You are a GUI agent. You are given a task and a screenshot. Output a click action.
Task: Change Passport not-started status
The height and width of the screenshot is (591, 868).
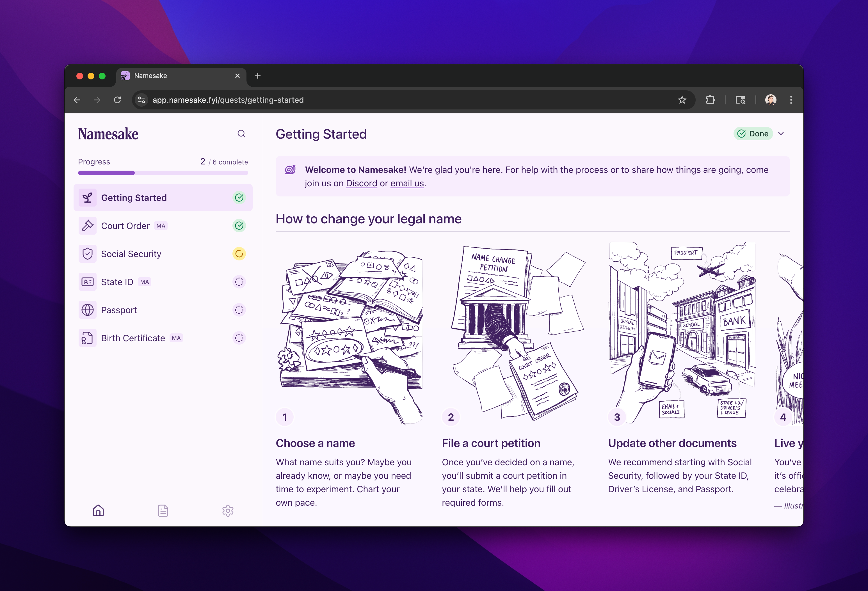tap(239, 310)
